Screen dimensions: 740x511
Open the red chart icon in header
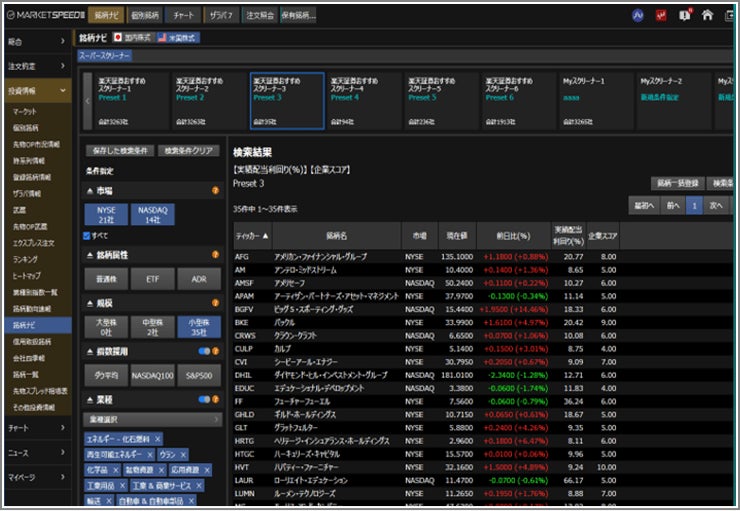point(661,15)
